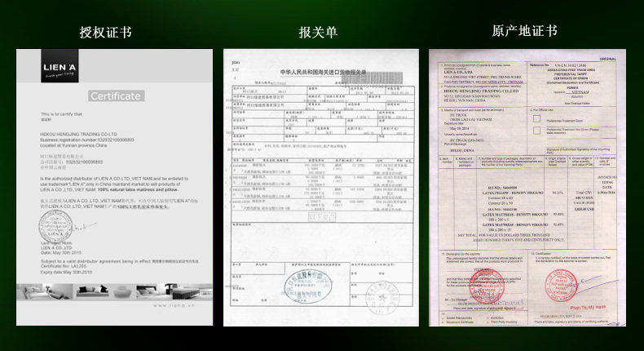Check the Preferential Treatment Given box
The width and height of the screenshot is (644, 351).
click(537, 119)
